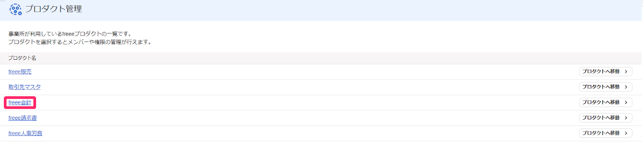Click the プロダクト管理 gear icon in header
Image resolution: width=644 pixels, height=154 pixels.
(16, 9)
